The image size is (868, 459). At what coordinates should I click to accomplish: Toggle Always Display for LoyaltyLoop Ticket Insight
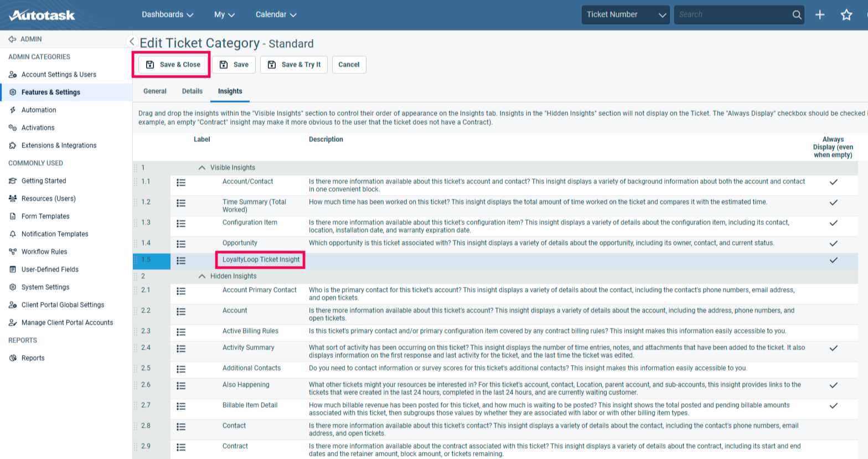(833, 260)
